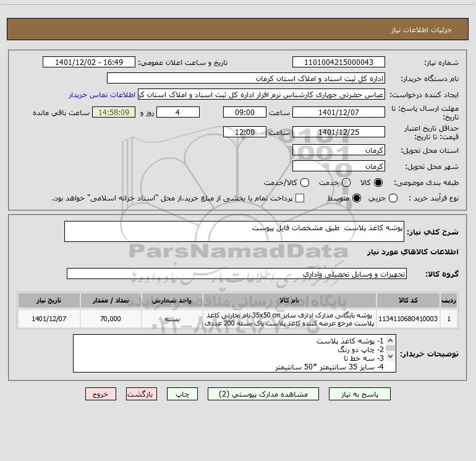Viewport: 476px width, 461px height.
Task: Click the line 2- چاپ دو رنگ
Action: coord(360,350)
